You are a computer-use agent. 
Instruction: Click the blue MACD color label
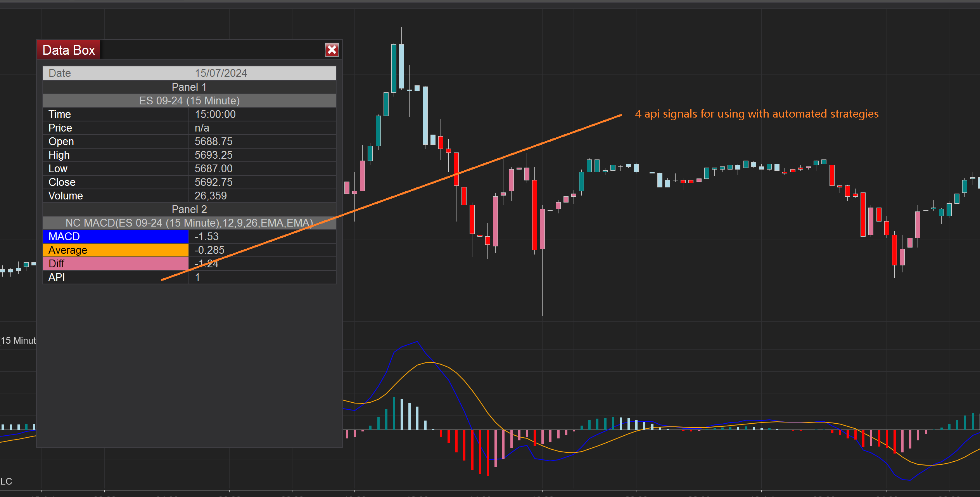tap(116, 236)
